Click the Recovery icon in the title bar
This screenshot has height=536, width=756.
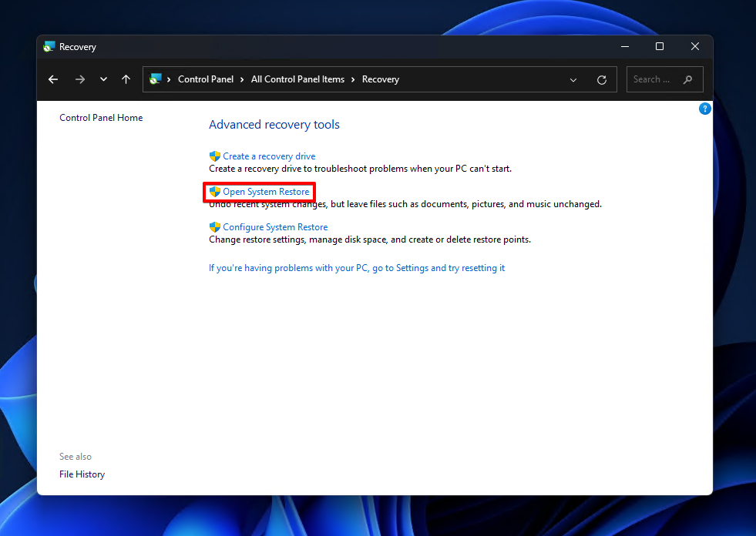tap(49, 46)
